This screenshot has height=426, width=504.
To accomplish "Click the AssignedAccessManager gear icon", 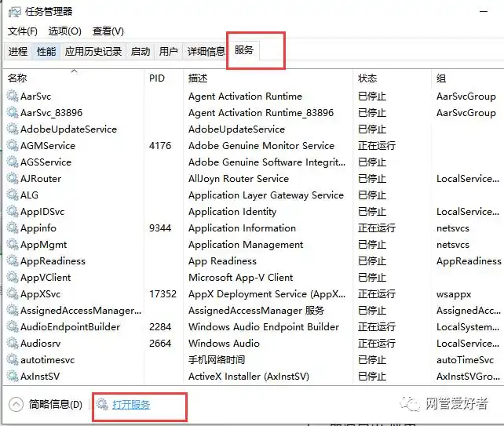I will (13, 311).
